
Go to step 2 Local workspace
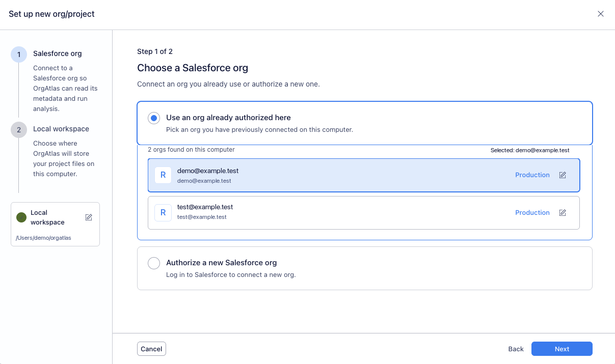[x=19, y=129]
